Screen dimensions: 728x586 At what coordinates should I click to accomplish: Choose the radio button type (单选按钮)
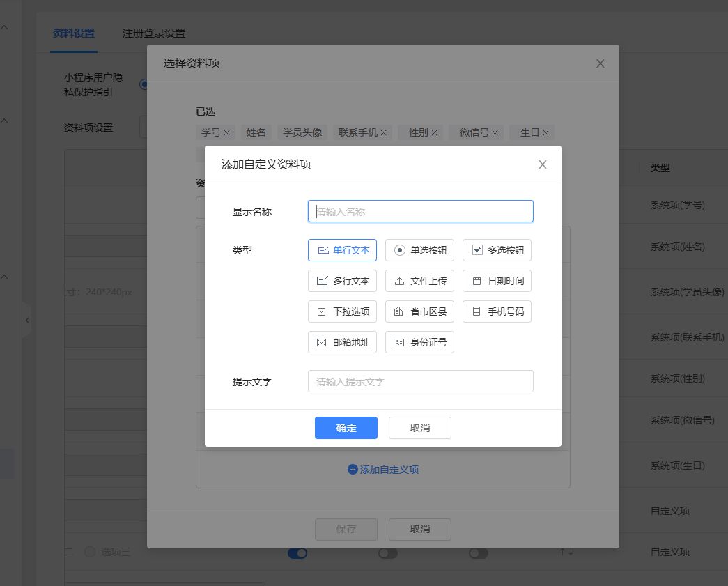(419, 250)
